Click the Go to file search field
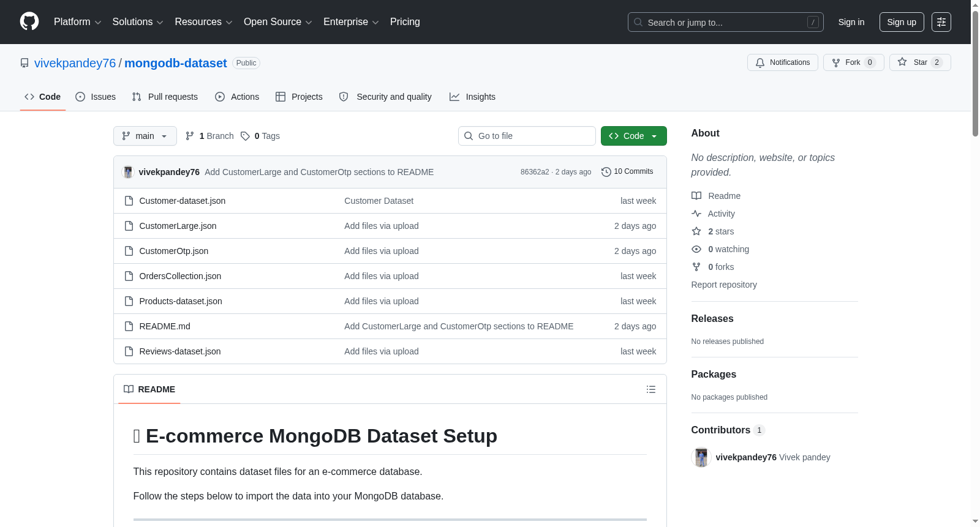 coord(527,136)
